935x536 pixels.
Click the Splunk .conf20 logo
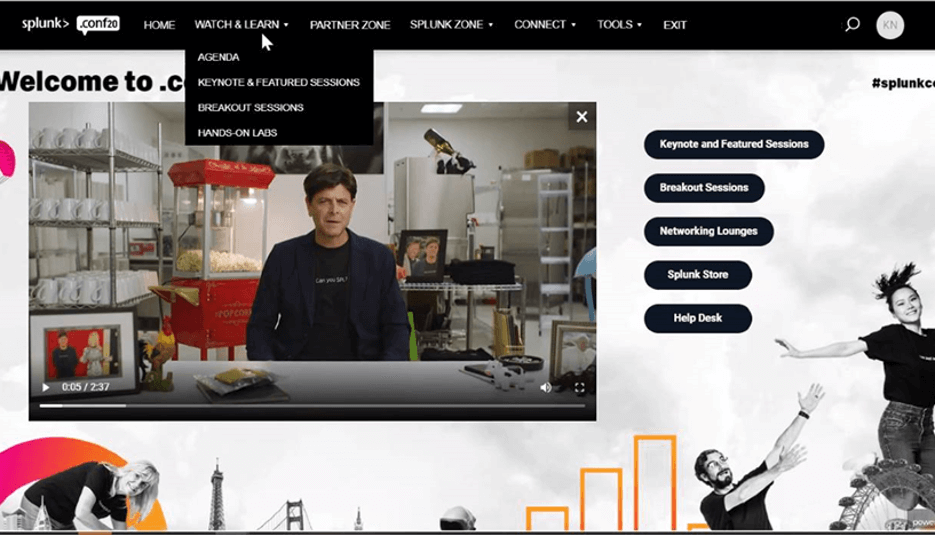pyautogui.click(x=71, y=24)
